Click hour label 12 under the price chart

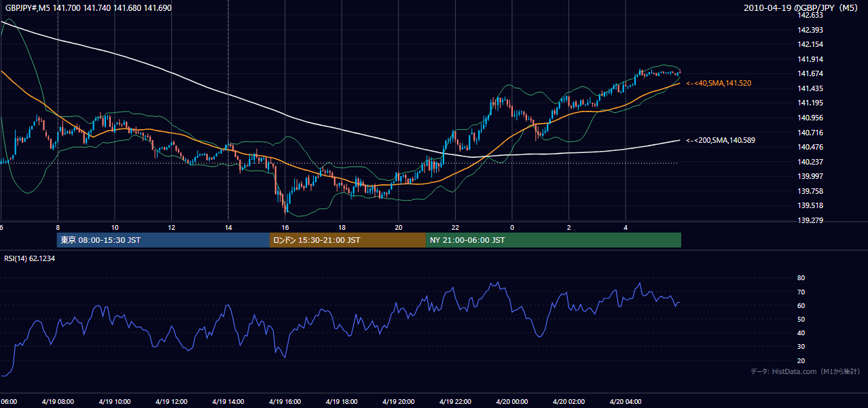pyautogui.click(x=171, y=227)
